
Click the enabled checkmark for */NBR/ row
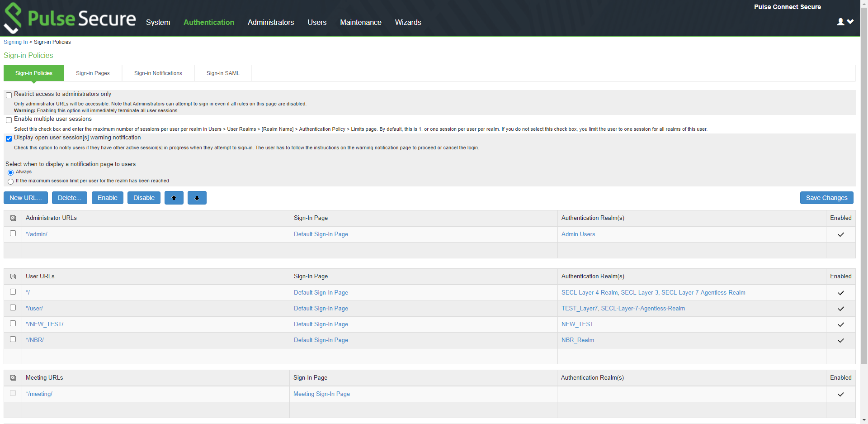pyautogui.click(x=840, y=340)
